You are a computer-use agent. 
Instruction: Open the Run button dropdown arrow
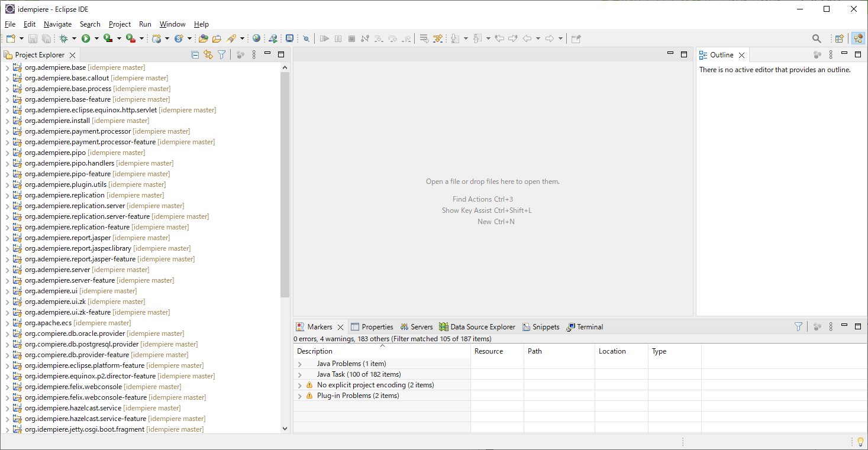96,38
